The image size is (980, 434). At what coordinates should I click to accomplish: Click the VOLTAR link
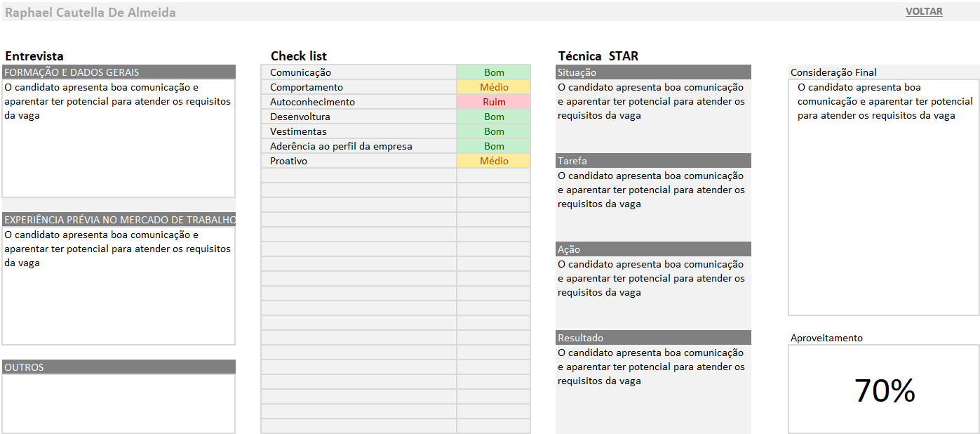coord(923,12)
